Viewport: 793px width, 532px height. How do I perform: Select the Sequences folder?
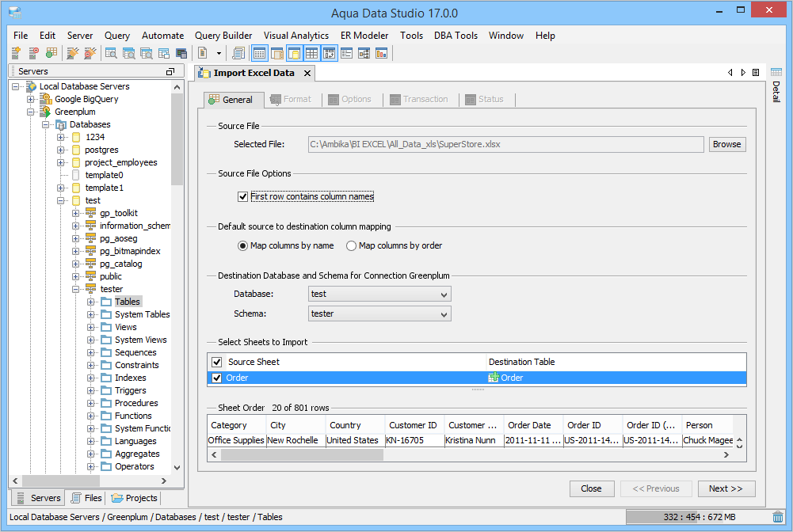(135, 352)
